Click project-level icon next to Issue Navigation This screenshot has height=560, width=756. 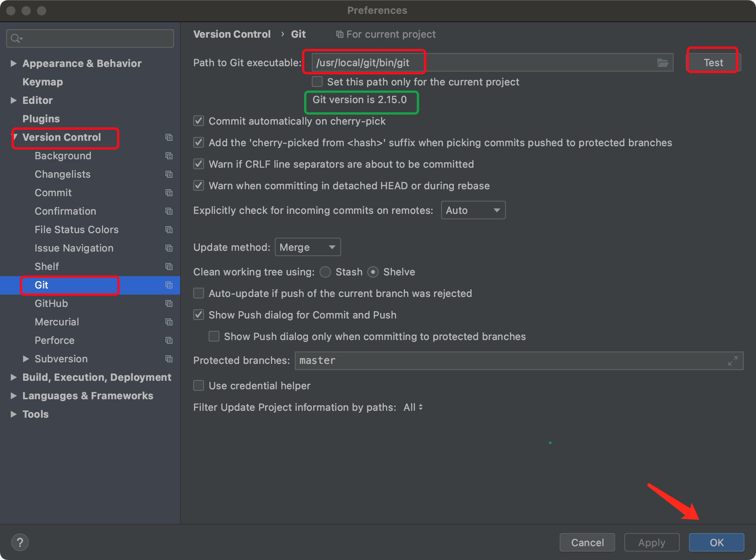coord(169,248)
